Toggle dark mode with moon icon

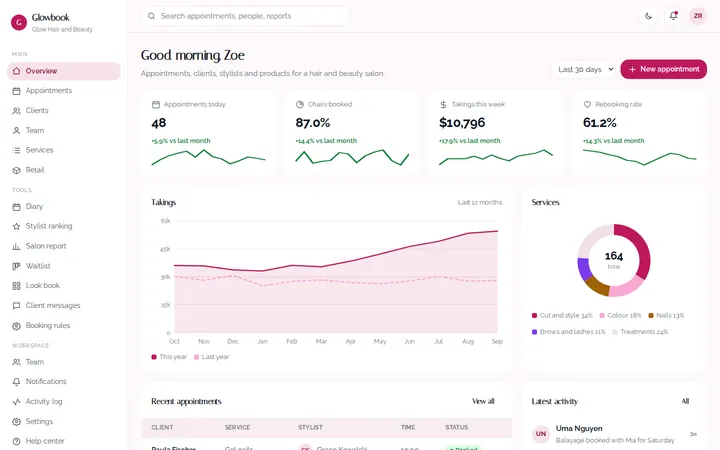[648, 16]
